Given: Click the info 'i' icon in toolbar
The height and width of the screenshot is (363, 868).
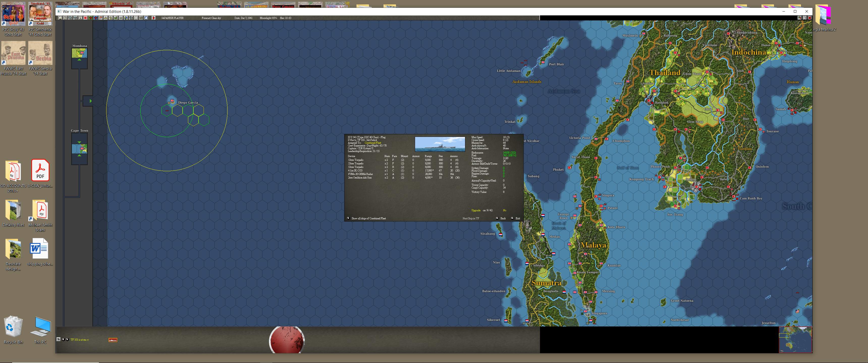Looking at the screenshot, I should (80, 18).
